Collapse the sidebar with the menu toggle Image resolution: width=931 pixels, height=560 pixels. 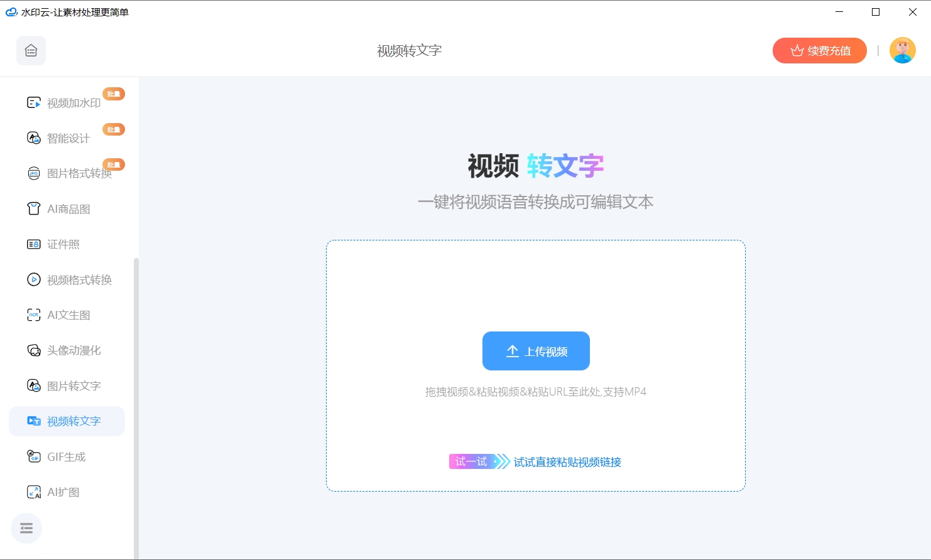pyautogui.click(x=26, y=529)
